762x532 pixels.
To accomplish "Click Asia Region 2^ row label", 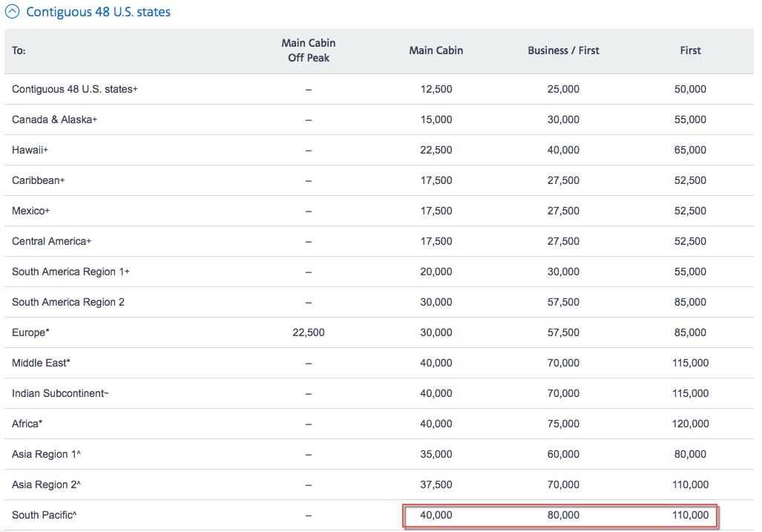I will [46, 485].
